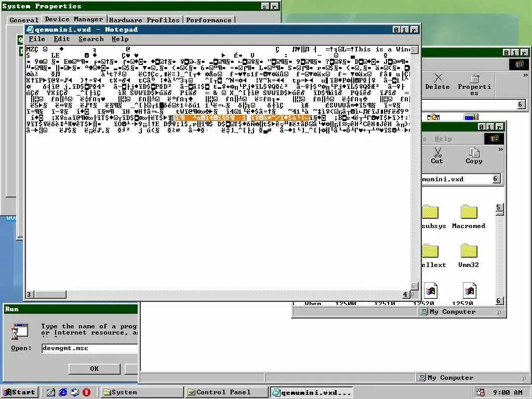Click the Windows logo throbber in front Explorer window
Image resolution: width=532 pixels, height=399 pixels.
click(494, 138)
